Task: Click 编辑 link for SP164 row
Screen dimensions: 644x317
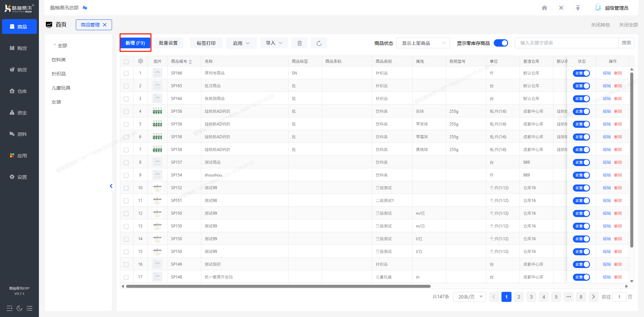Action: (x=606, y=99)
